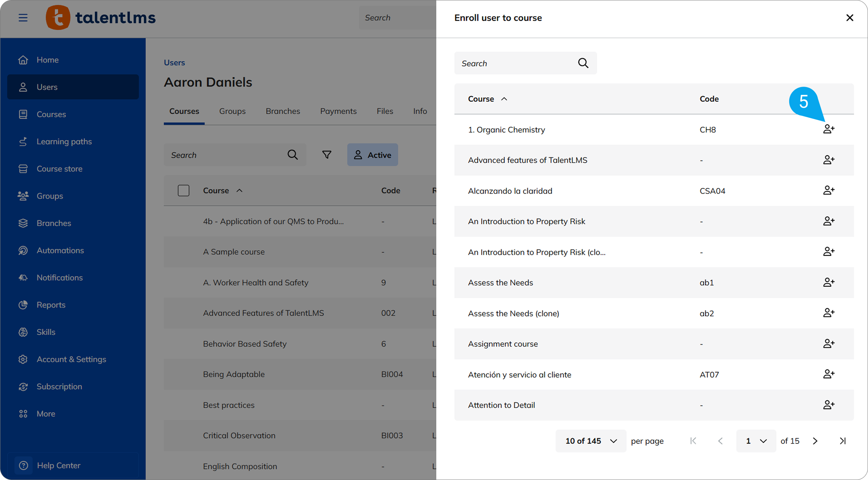Select the English Composition row
The image size is (868, 480).
[x=300, y=466]
